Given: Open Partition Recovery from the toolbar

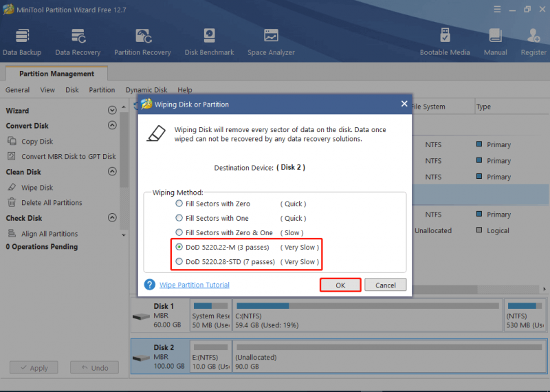Looking at the screenshot, I should point(142,42).
